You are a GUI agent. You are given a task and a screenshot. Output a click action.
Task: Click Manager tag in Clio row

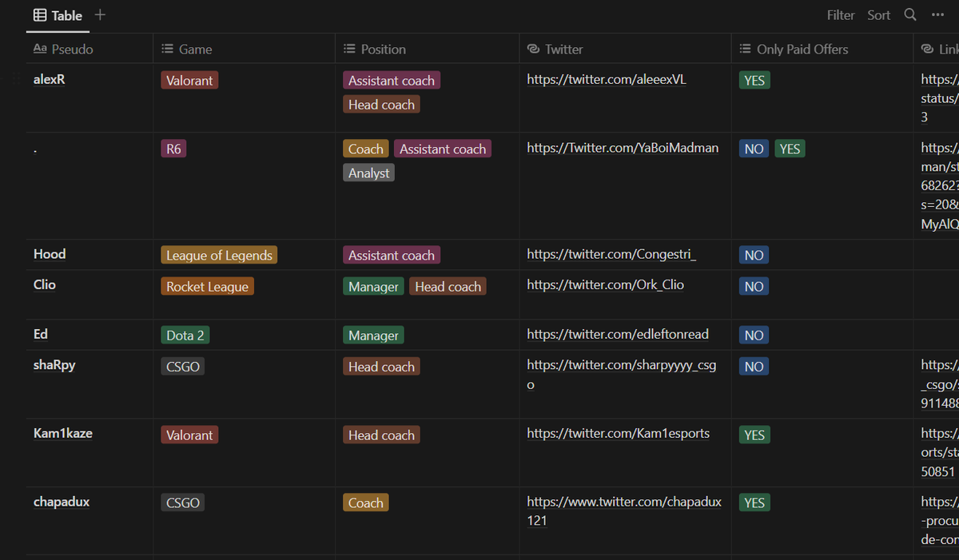[x=373, y=286]
